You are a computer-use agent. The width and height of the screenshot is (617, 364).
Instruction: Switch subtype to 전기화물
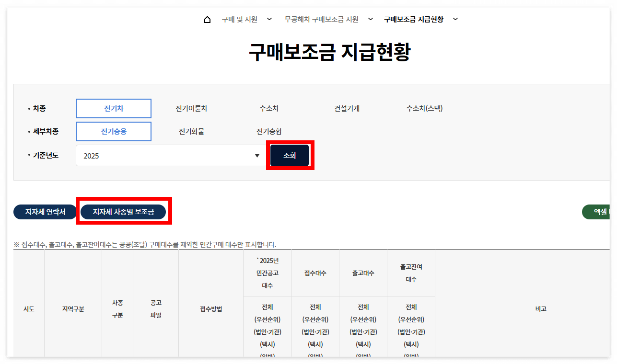pos(191,131)
